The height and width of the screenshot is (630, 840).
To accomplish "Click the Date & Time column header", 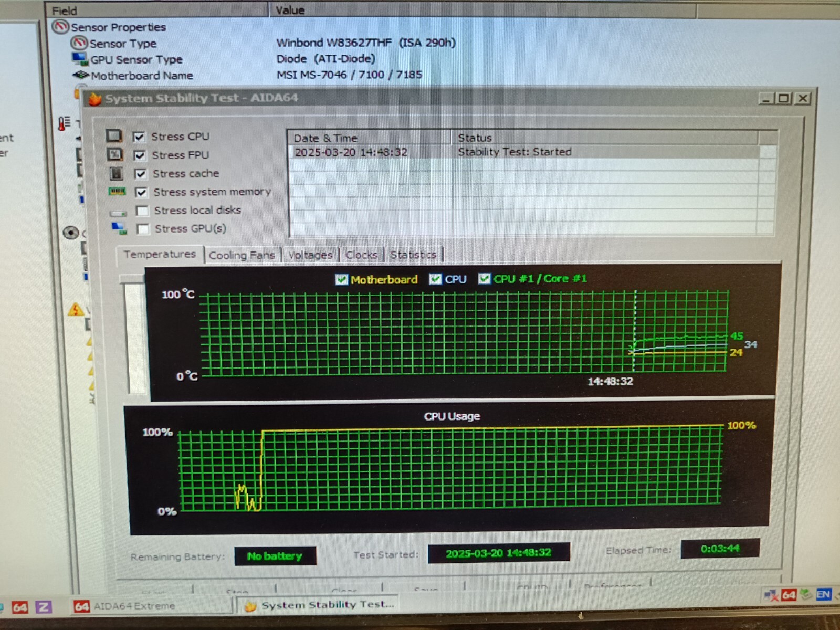I will [x=369, y=138].
